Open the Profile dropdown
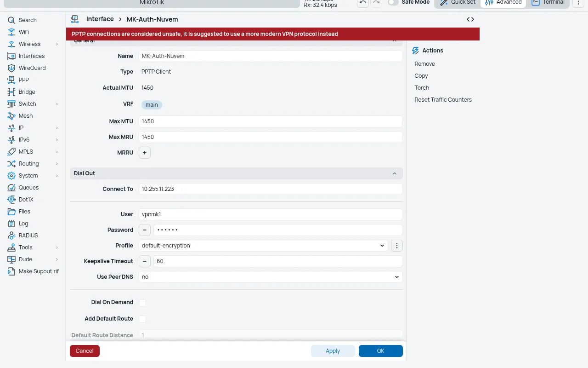588x368 pixels. [x=264, y=246]
